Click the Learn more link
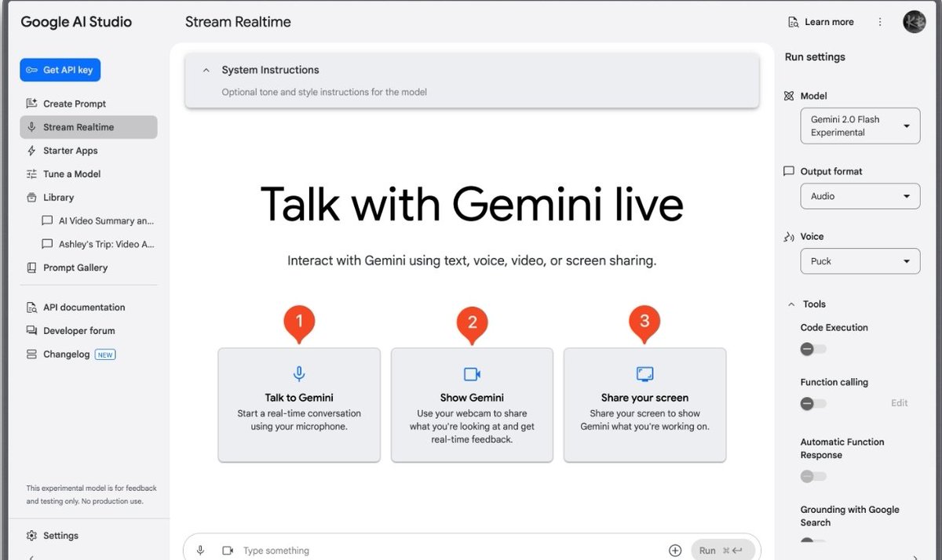 (821, 21)
